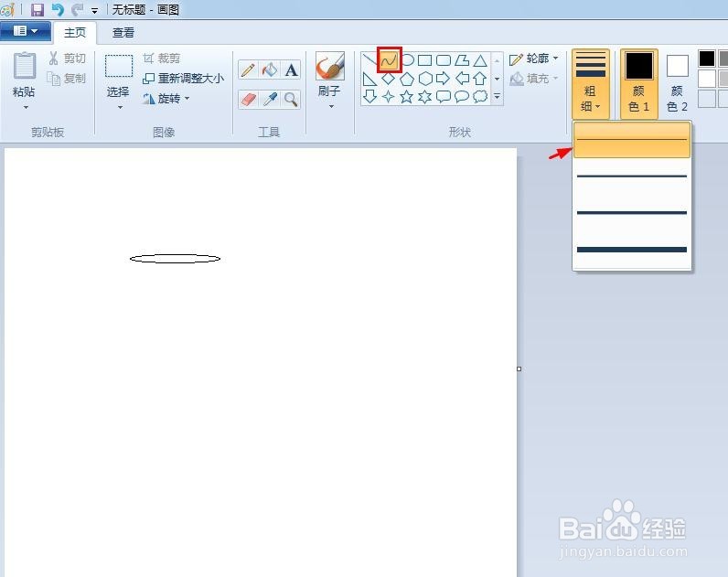Choose the third line thickness option

[x=632, y=213]
